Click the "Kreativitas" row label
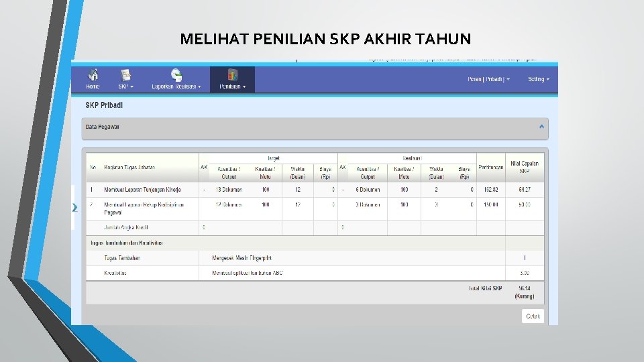Image resolution: width=644 pixels, height=362 pixels. point(115,273)
